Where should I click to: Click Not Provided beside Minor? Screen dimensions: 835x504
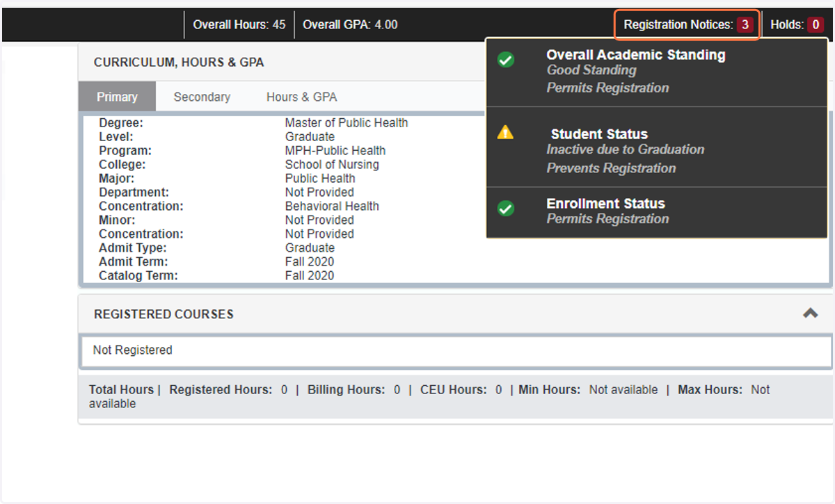[319, 220]
